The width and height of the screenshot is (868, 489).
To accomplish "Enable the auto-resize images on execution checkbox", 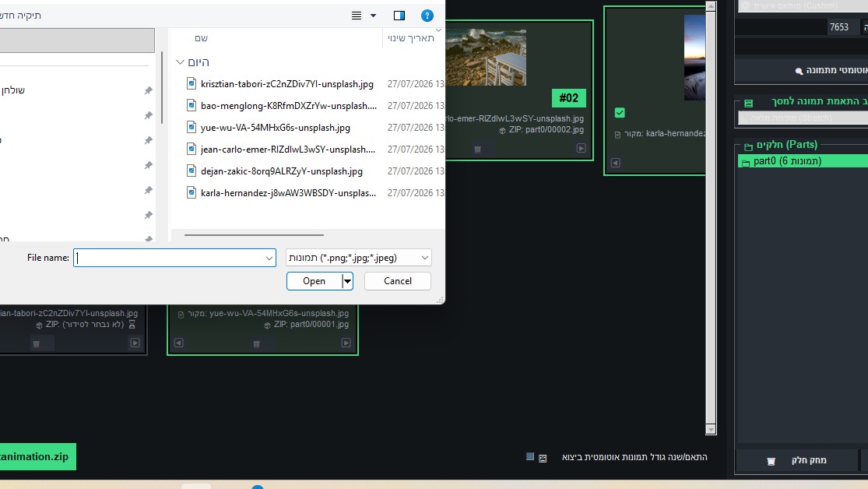I will click(530, 456).
